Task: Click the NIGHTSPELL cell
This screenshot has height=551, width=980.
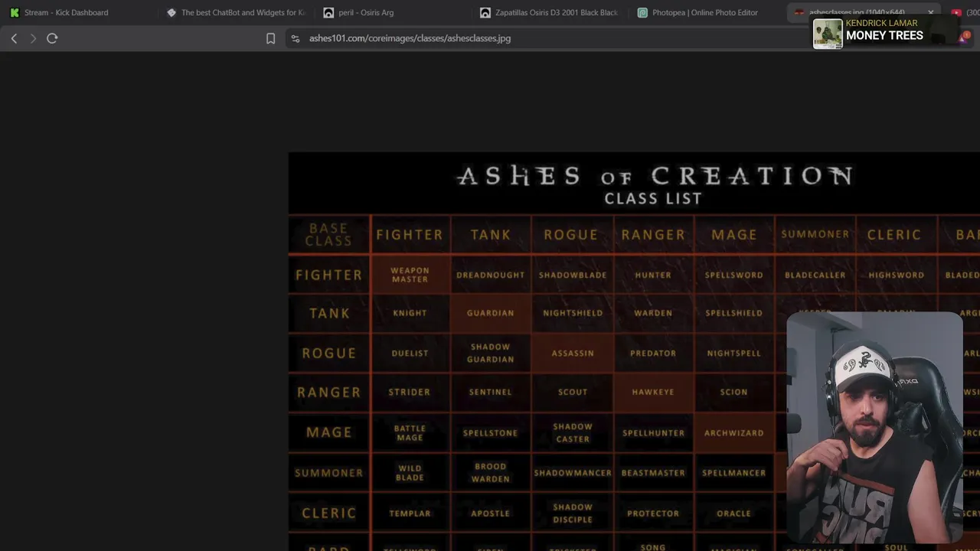Action: click(734, 353)
